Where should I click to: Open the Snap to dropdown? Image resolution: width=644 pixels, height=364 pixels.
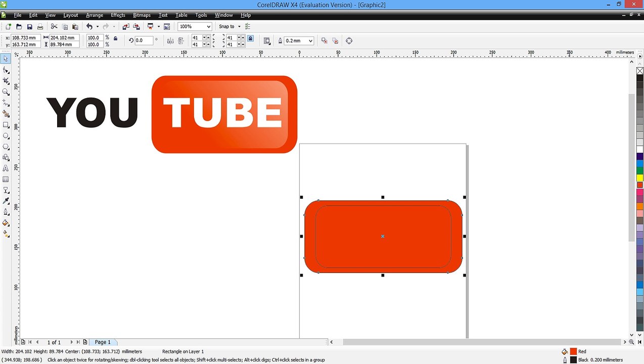click(x=230, y=26)
